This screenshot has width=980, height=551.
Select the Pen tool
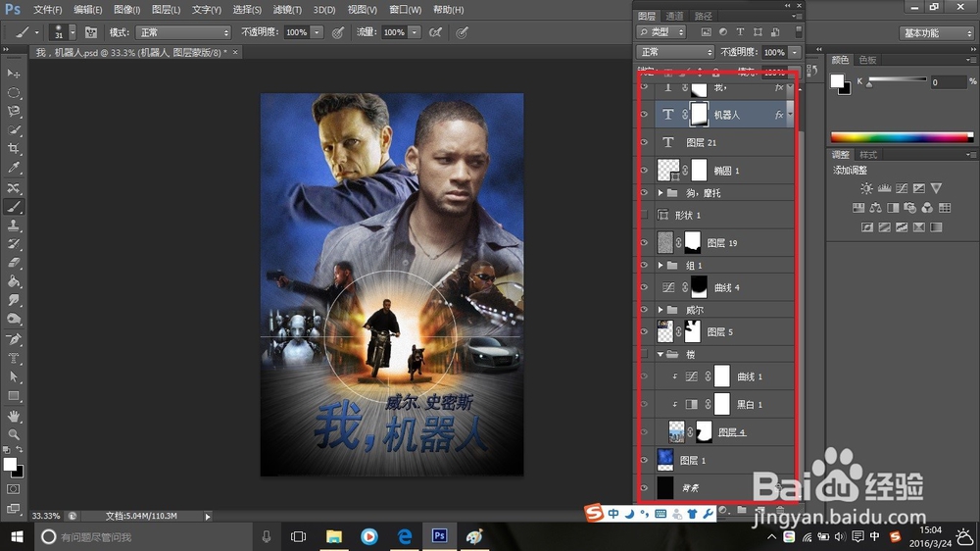tap(13, 339)
